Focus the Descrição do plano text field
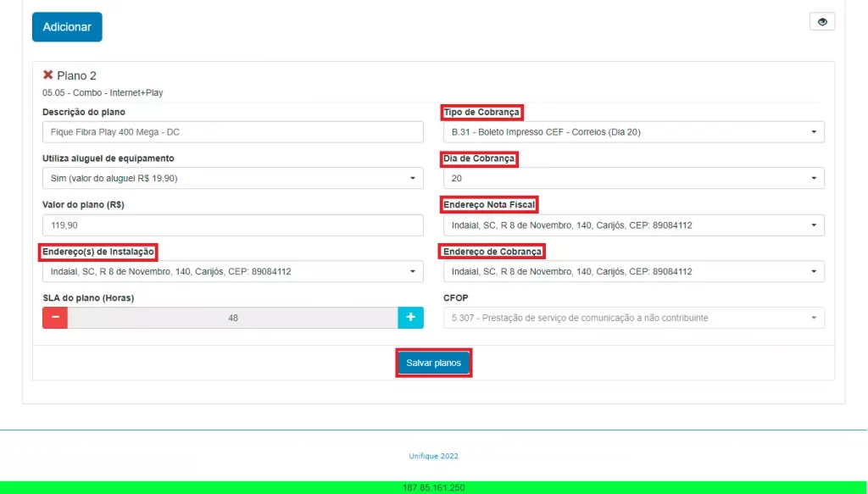This screenshot has height=494, width=868. click(233, 132)
